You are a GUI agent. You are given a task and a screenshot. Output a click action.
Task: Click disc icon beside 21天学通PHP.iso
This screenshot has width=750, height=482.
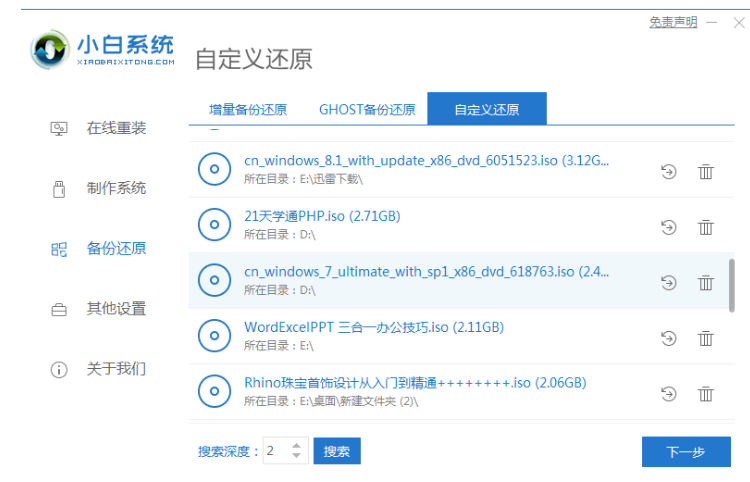click(214, 226)
